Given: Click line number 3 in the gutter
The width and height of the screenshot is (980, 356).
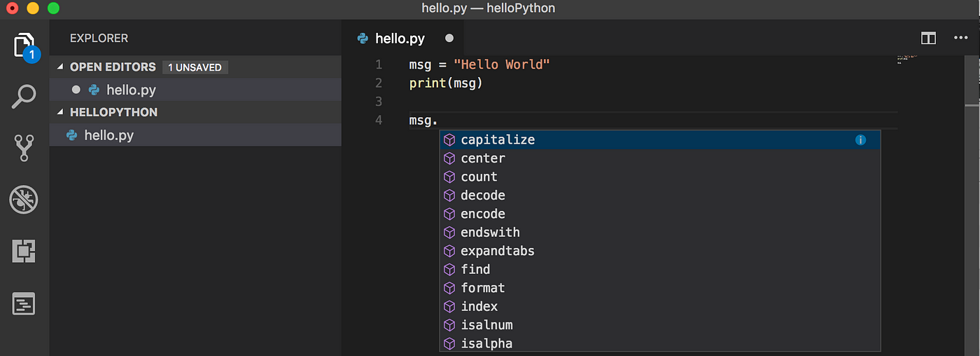Looking at the screenshot, I should point(379,102).
